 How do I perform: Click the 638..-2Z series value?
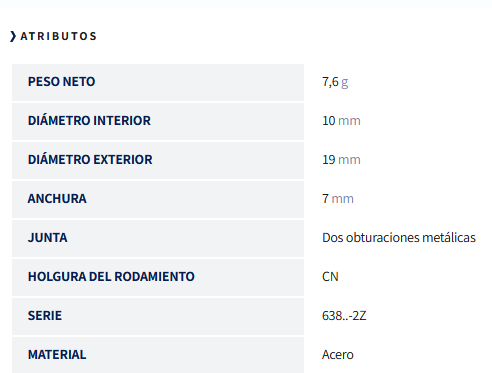pos(344,316)
